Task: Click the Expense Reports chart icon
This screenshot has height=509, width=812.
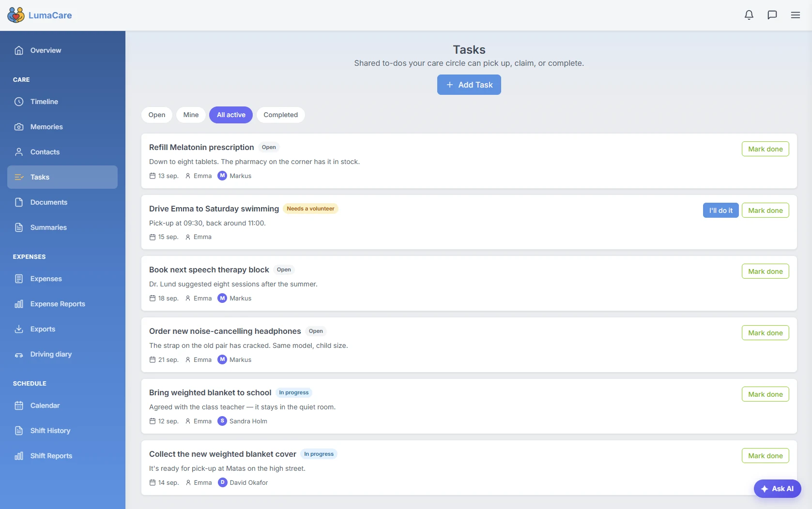Action: coord(19,304)
